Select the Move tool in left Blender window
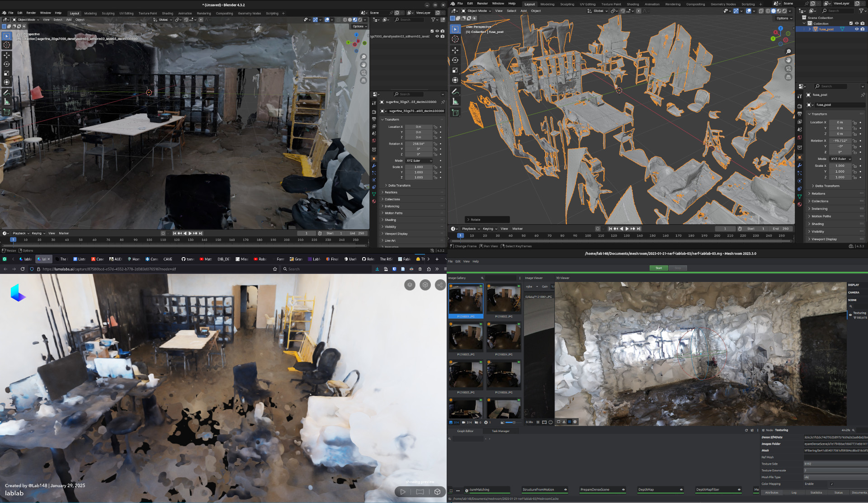This screenshot has width=868, height=503. [6, 55]
